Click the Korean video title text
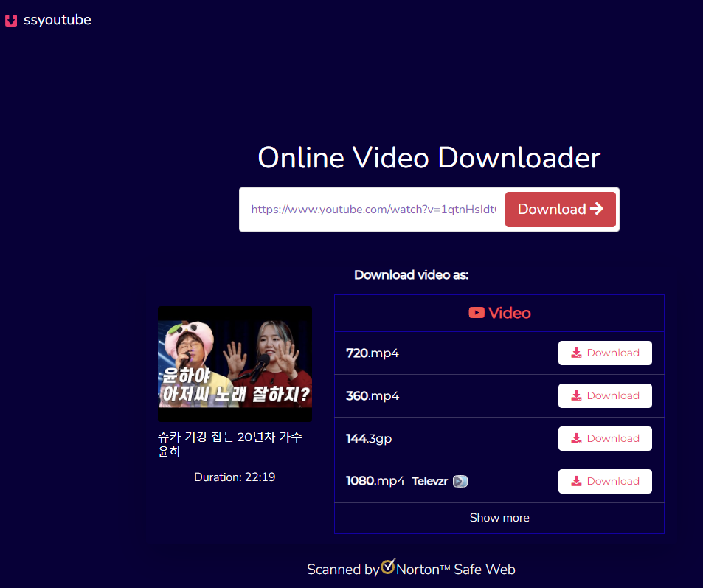The width and height of the screenshot is (703, 588). 230,443
